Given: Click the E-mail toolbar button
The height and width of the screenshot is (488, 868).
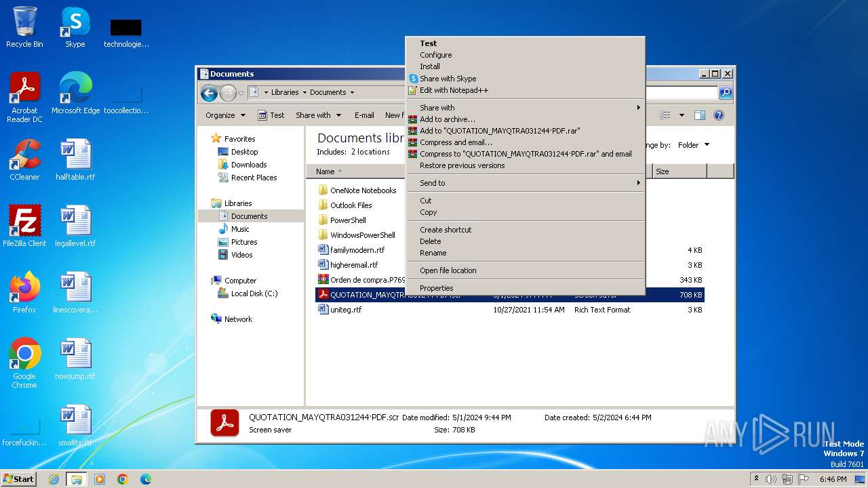Looking at the screenshot, I should [x=364, y=115].
